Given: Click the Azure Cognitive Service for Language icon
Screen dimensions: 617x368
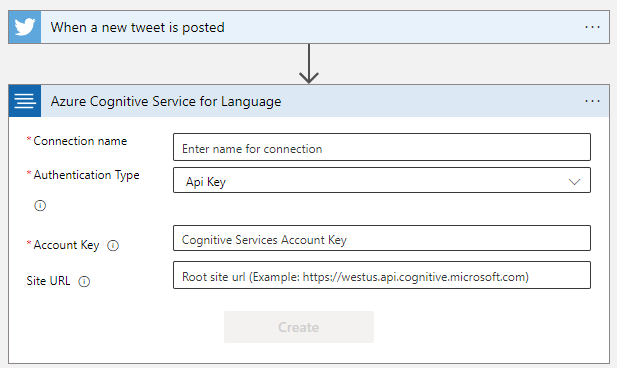Looking at the screenshot, I should pyautogui.click(x=24, y=101).
